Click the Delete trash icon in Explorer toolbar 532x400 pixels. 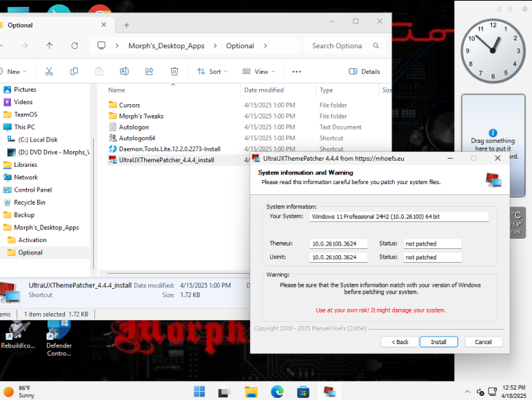[174, 71]
